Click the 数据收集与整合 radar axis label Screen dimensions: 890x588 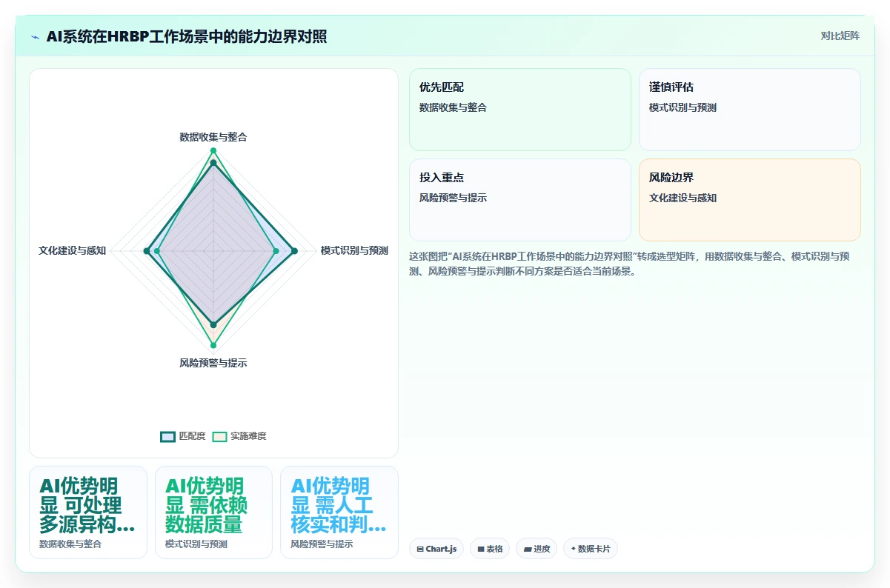[x=213, y=137]
